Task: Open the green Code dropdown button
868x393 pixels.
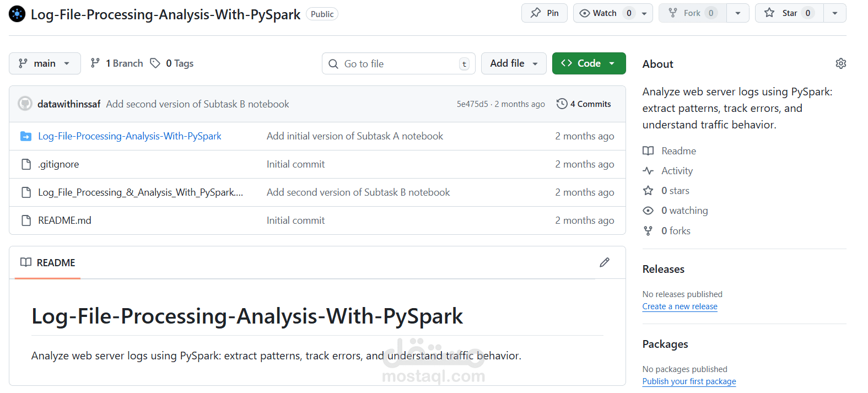Action: [589, 63]
